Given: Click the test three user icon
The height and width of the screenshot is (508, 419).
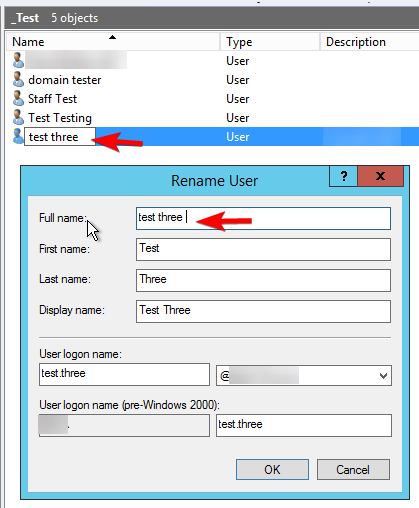Looking at the screenshot, I should [x=18, y=137].
